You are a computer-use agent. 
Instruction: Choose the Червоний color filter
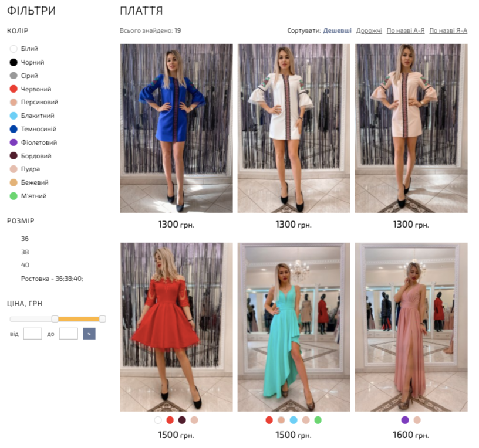(36, 89)
